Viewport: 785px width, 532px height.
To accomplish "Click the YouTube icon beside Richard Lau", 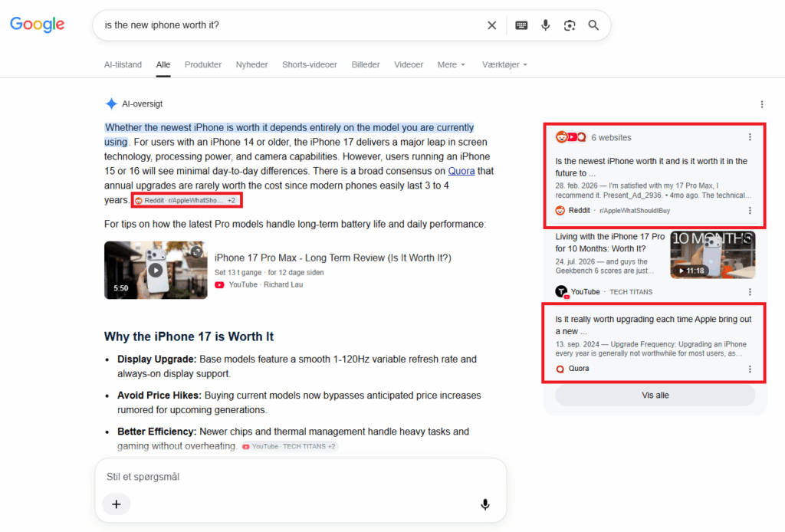I will pyautogui.click(x=219, y=284).
